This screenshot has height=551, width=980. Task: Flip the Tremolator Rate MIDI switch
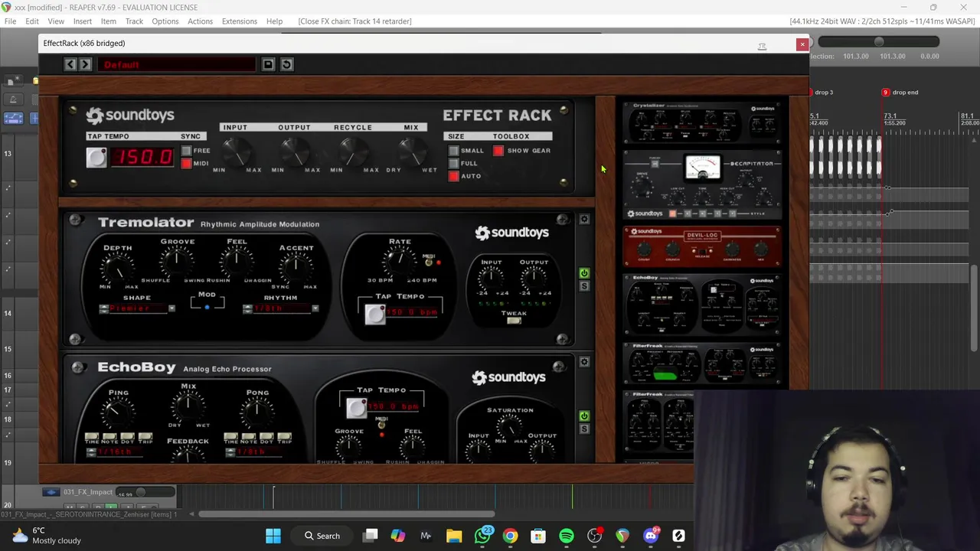click(x=430, y=262)
